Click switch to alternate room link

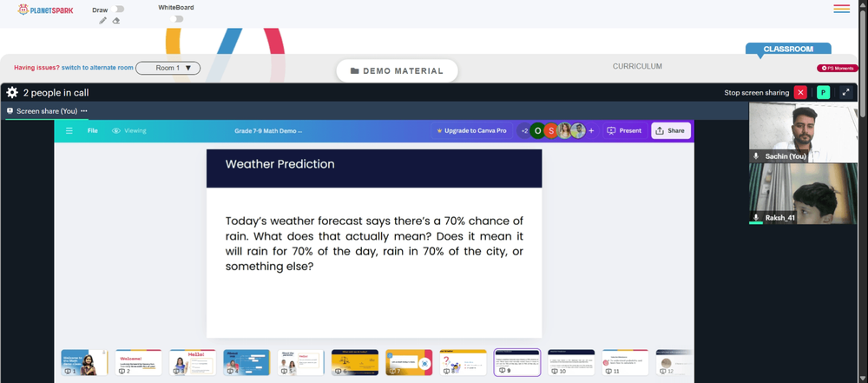(x=97, y=68)
